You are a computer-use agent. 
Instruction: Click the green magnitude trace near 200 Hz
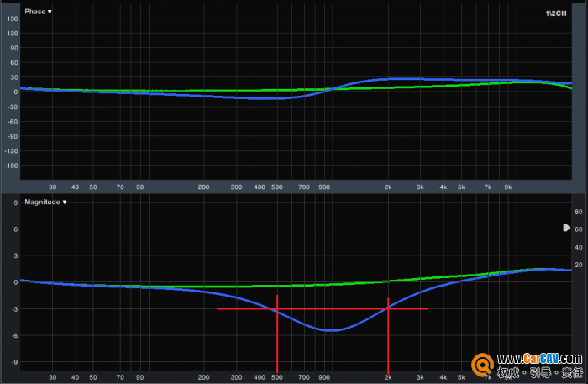(x=204, y=287)
